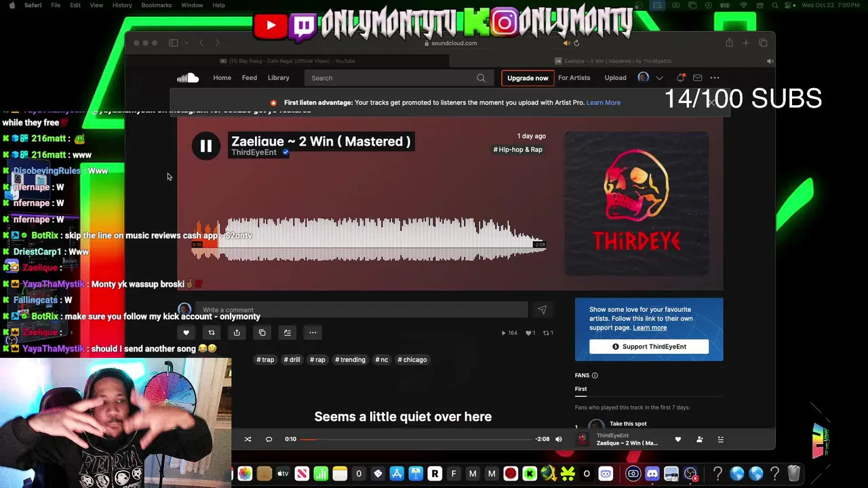This screenshot has height=488, width=868.
Task: Click Support ThirdEyeEnt button
Action: [x=649, y=346]
